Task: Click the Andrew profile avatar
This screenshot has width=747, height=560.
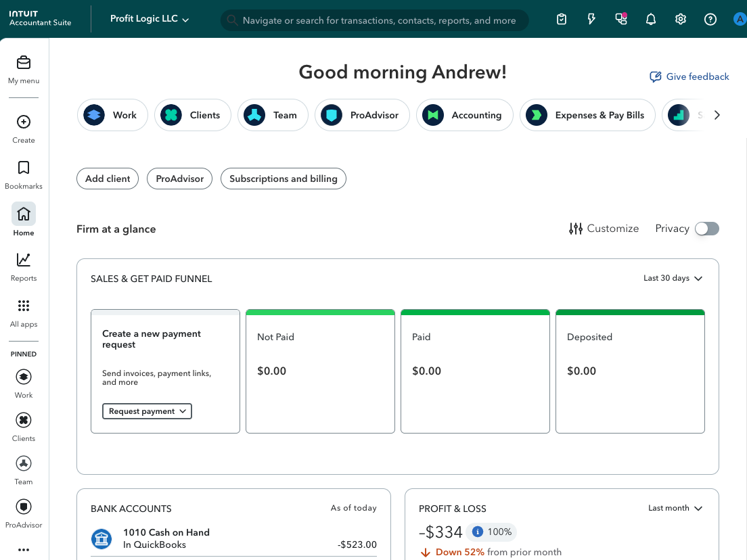Action: tap(739, 19)
